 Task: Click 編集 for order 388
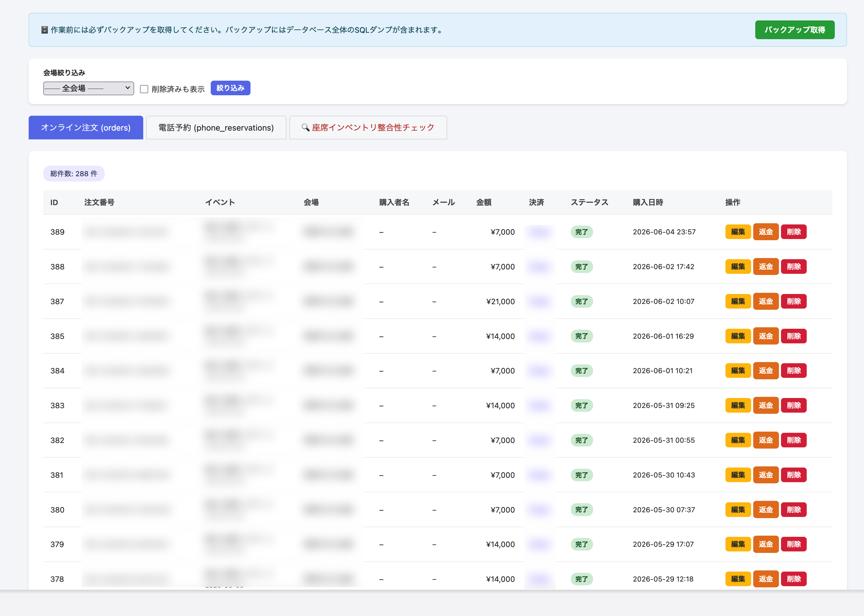coord(738,267)
